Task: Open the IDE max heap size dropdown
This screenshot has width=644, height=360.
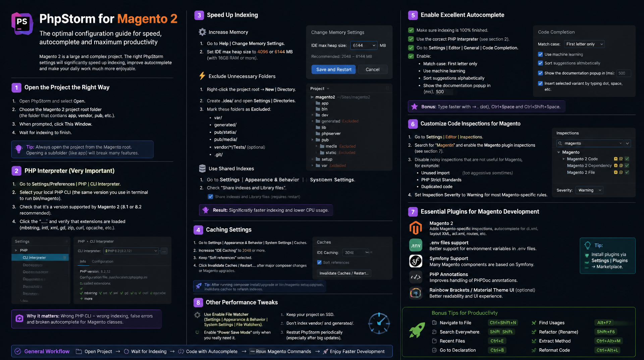Action: [x=364, y=45]
